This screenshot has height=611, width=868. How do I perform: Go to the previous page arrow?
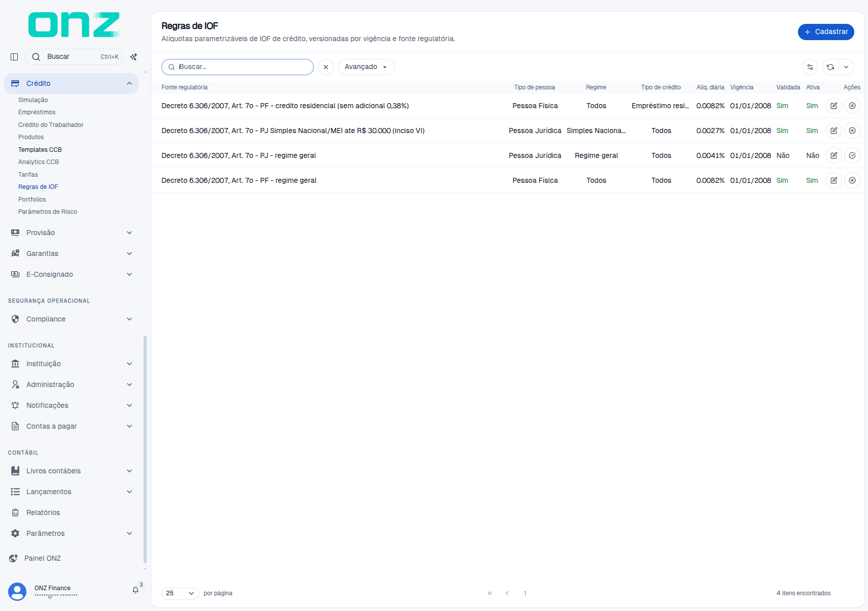507,593
